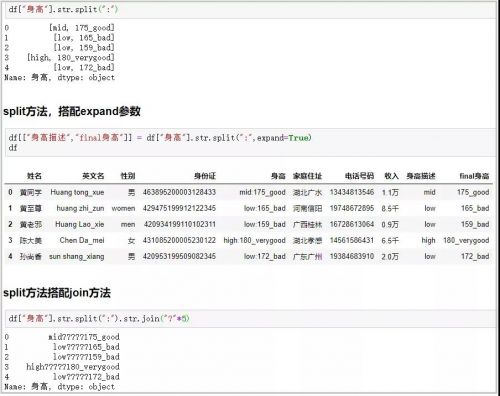Click '159_bad' in the final身高 column
Screen dimensions: 500x396
tap(475, 224)
